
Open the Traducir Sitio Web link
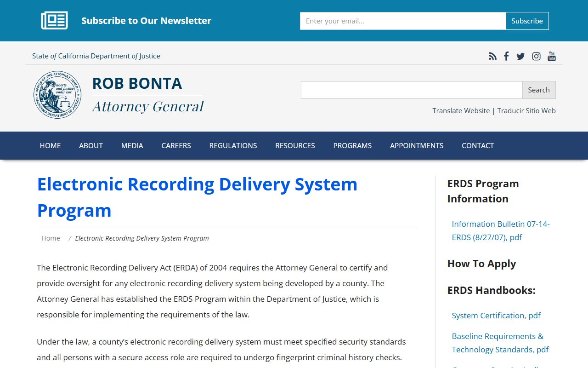coord(526,110)
